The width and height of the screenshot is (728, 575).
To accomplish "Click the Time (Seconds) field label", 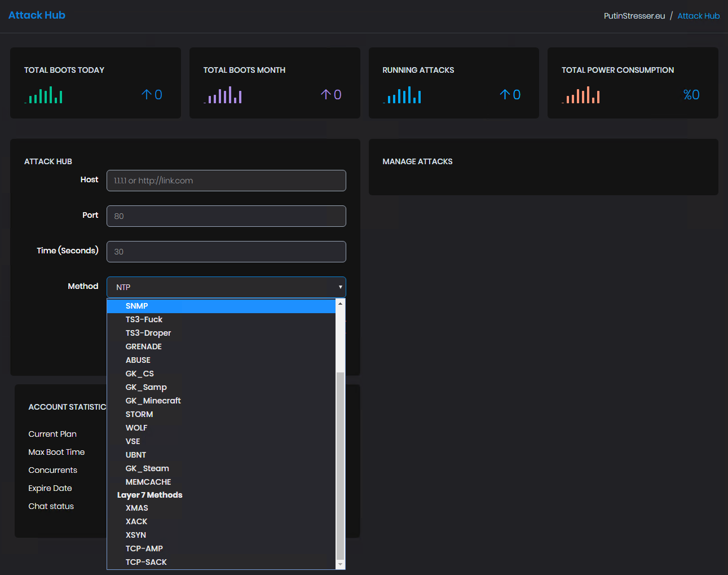I will (68, 251).
